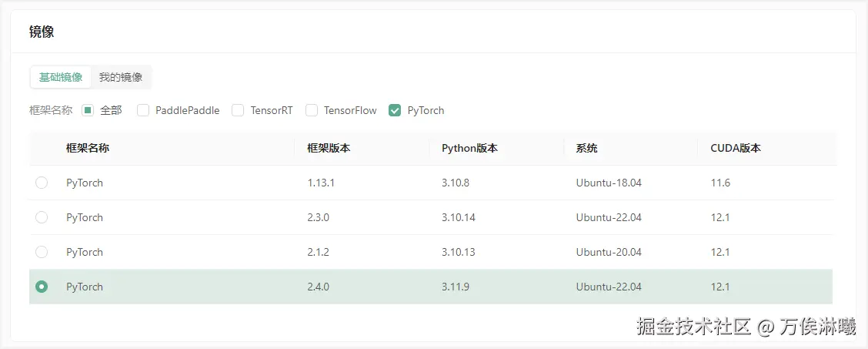Image resolution: width=868 pixels, height=349 pixels.
Task: Enable the PaddlePaddle checkbox
Action: (143, 110)
